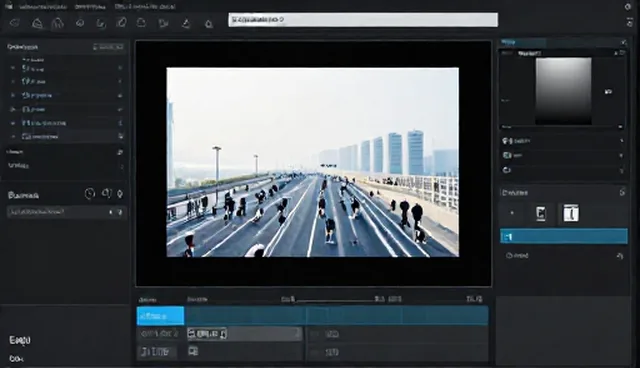Click the circular icon in the window's top-right corner
This screenshot has height=368, width=640.
[x=628, y=7]
